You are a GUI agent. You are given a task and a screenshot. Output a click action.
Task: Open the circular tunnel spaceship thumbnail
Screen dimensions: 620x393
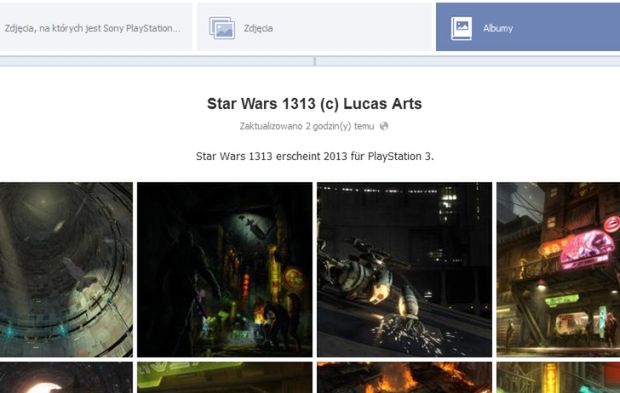click(66, 270)
